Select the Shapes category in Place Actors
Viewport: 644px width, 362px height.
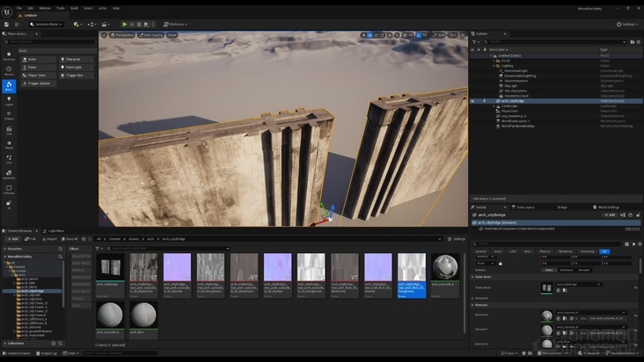point(9,116)
